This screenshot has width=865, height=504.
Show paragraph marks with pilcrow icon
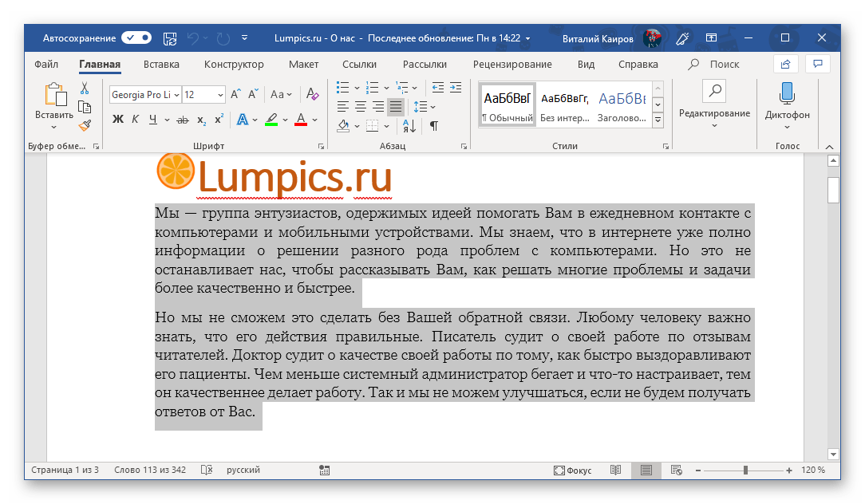click(433, 125)
